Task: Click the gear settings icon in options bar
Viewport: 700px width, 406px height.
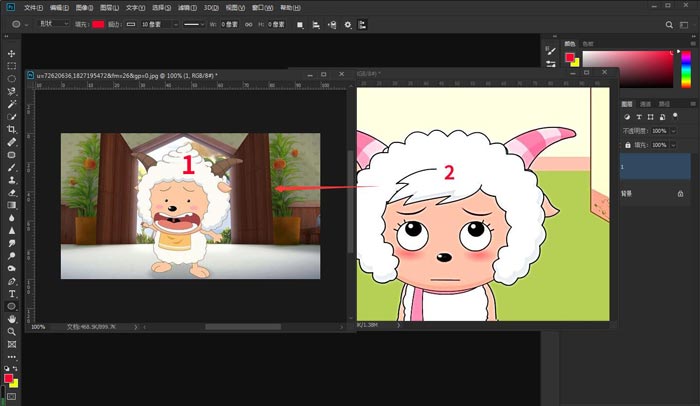Action: click(x=347, y=24)
